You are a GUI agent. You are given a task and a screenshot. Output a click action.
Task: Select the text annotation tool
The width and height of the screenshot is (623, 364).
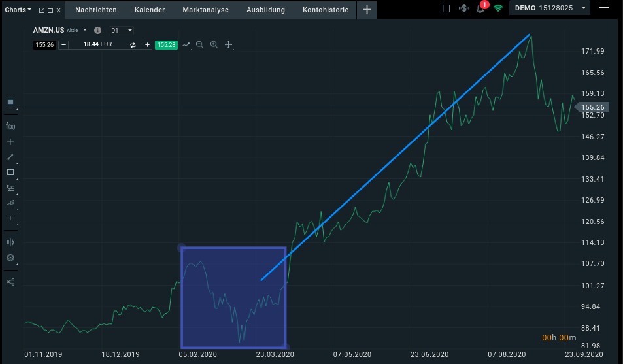[x=10, y=218]
